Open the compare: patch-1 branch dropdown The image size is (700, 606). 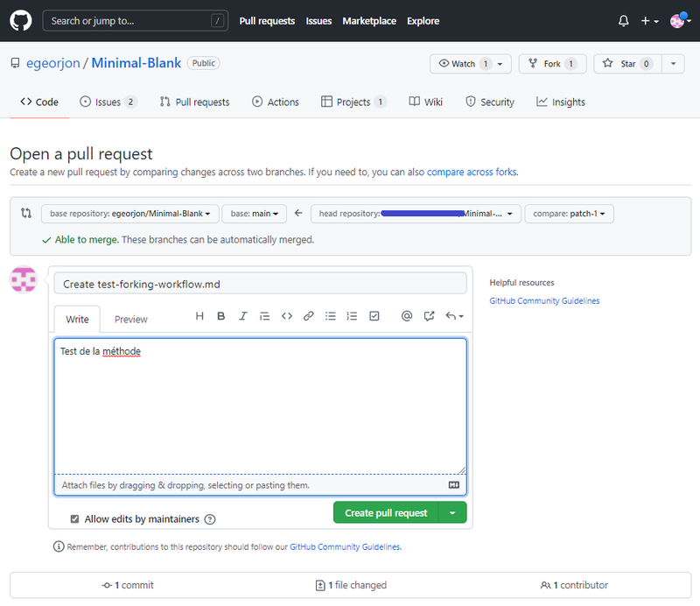click(x=569, y=213)
